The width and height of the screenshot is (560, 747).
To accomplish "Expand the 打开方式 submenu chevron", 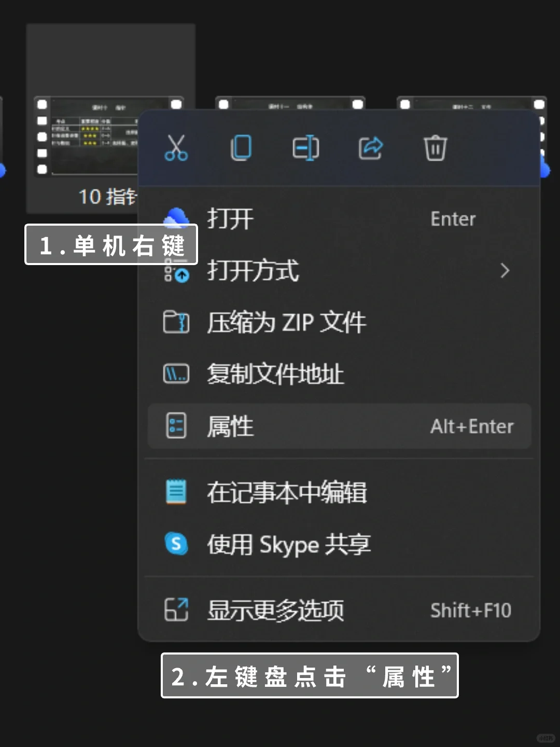I will click(505, 270).
